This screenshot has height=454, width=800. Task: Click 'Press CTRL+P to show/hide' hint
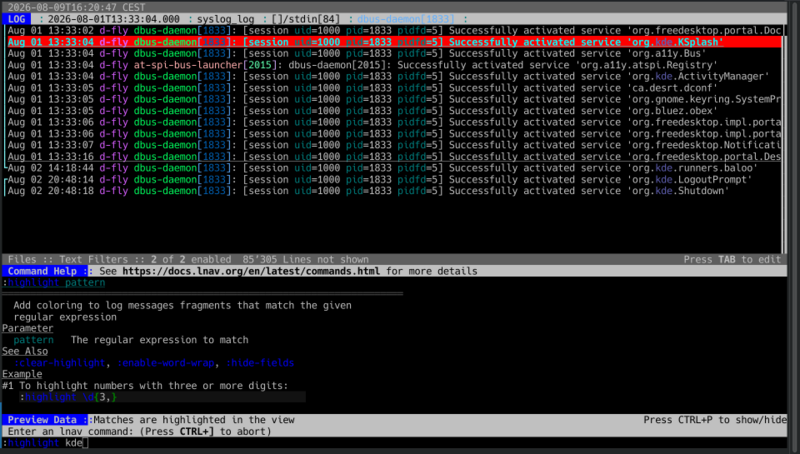714,420
